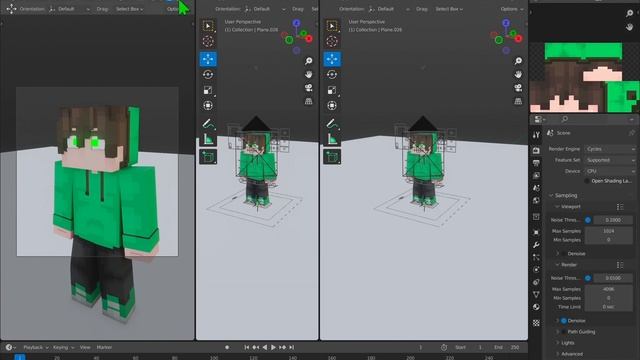Viewport: 640px width, 360px height.
Task: Open the World properties tab
Action: coord(536,200)
